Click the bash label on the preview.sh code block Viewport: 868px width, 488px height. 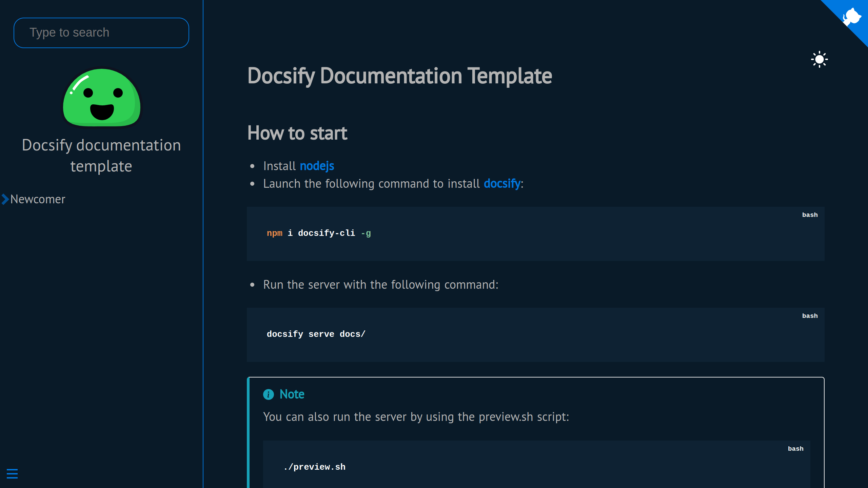pyautogui.click(x=796, y=448)
